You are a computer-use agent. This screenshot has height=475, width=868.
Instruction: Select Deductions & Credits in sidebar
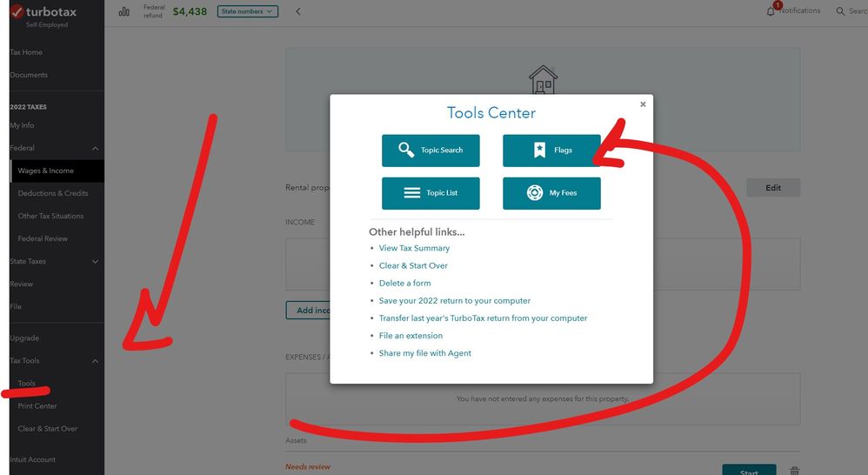(52, 193)
